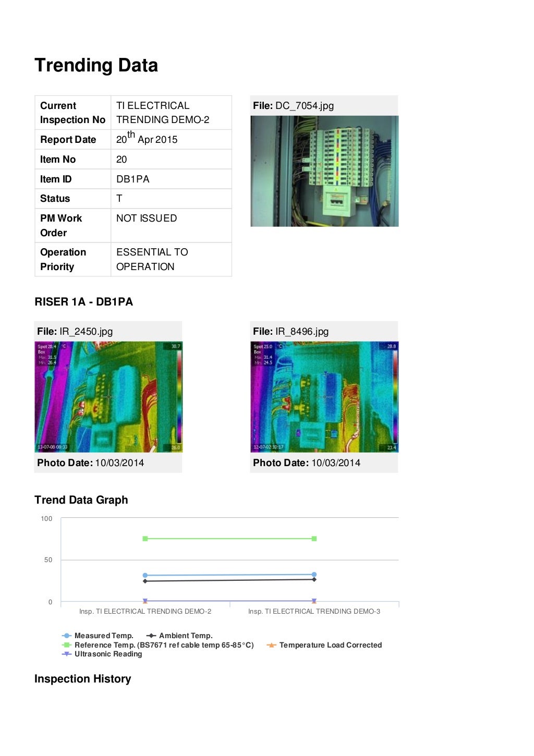Toggle the Ambient Temp. legend entry
Viewport: 534px width, 756px height.
[x=179, y=636]
